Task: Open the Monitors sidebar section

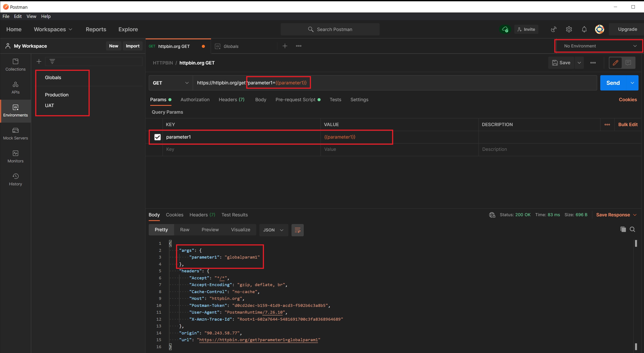Action: (x=15, y=157)
